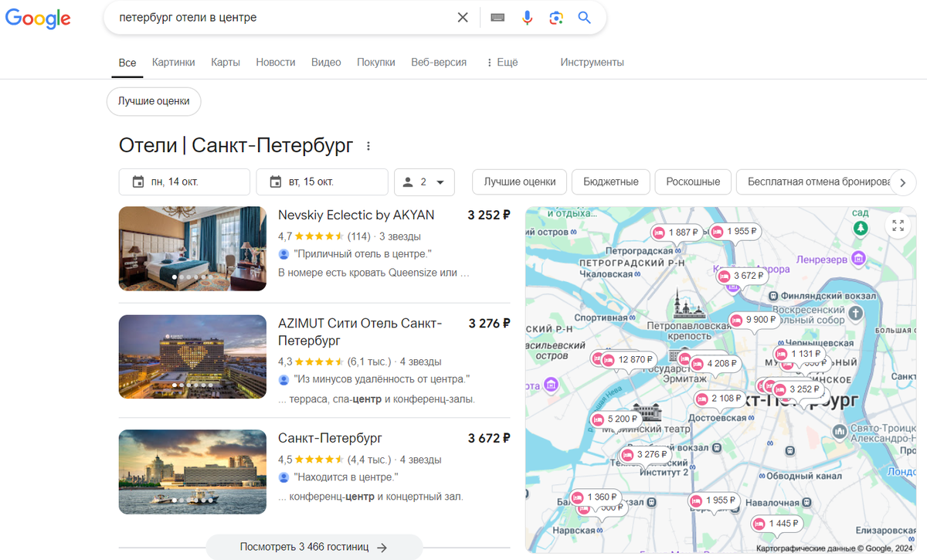Clear the search query with the X icon
The height and width of the screenshot is (560, 927).
point(463,17)
